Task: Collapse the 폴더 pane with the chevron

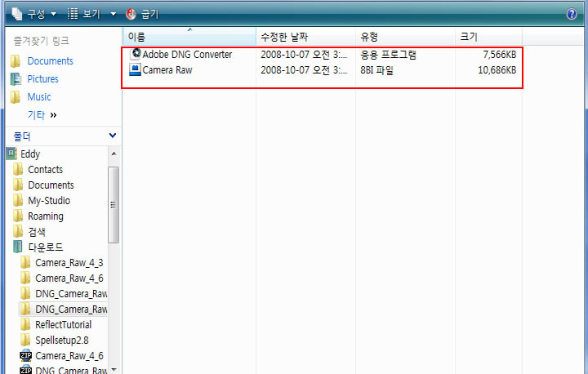Action: tap(113, 136)
